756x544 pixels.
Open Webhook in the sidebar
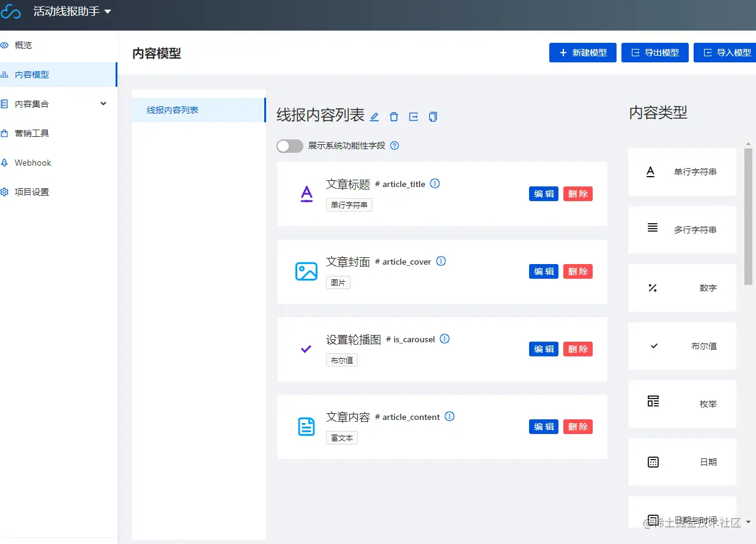click(x=58, y=163)
